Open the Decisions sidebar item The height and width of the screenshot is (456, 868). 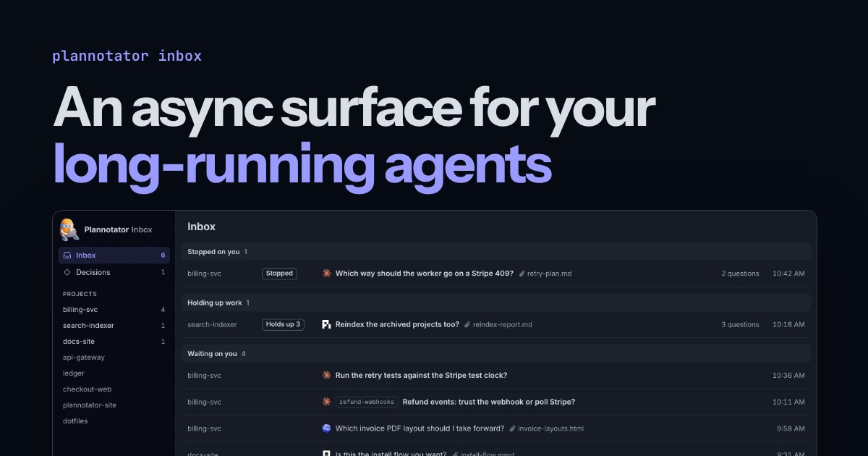tap(114, 272)
